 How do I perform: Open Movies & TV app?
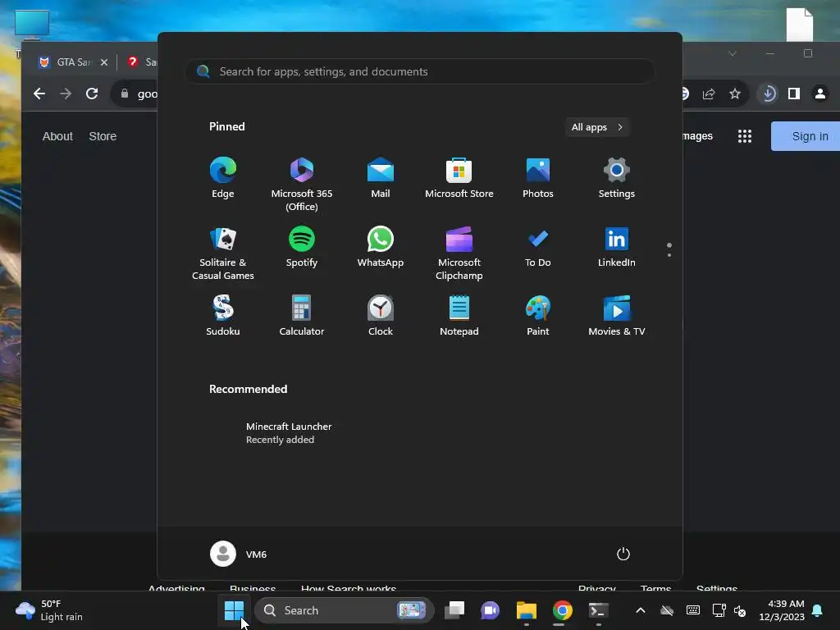tap(617, 316)
